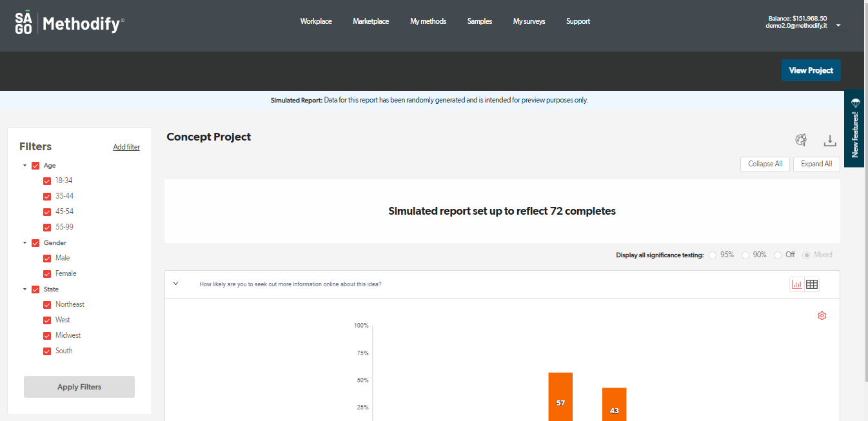
Task: Open My surveys menu item
Action: pos(529,21)
